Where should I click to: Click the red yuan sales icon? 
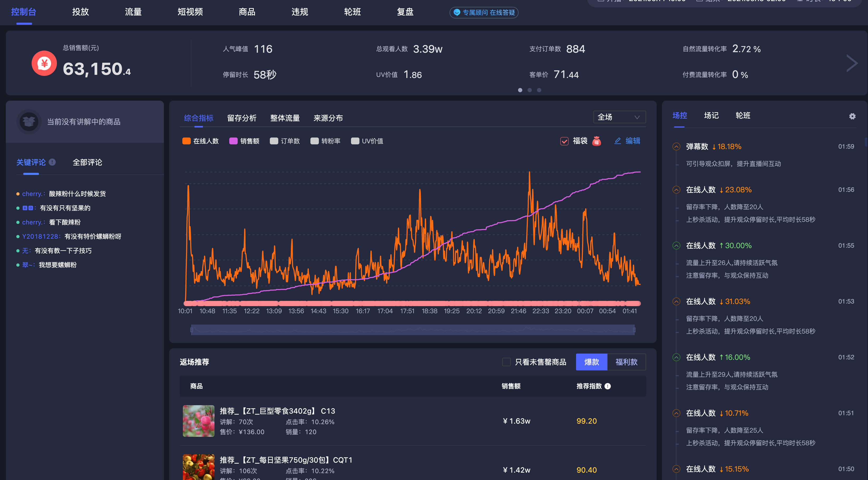coord(44,63)
